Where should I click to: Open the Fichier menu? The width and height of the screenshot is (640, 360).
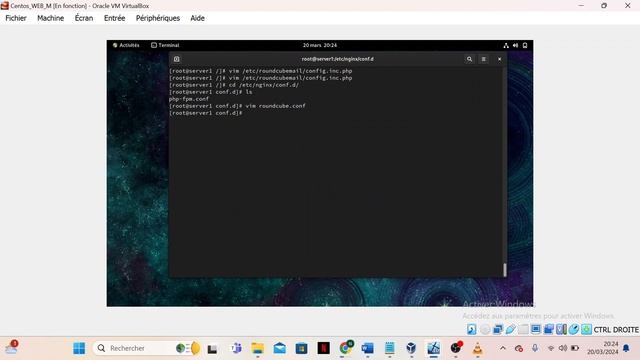(x=16, y=18)
